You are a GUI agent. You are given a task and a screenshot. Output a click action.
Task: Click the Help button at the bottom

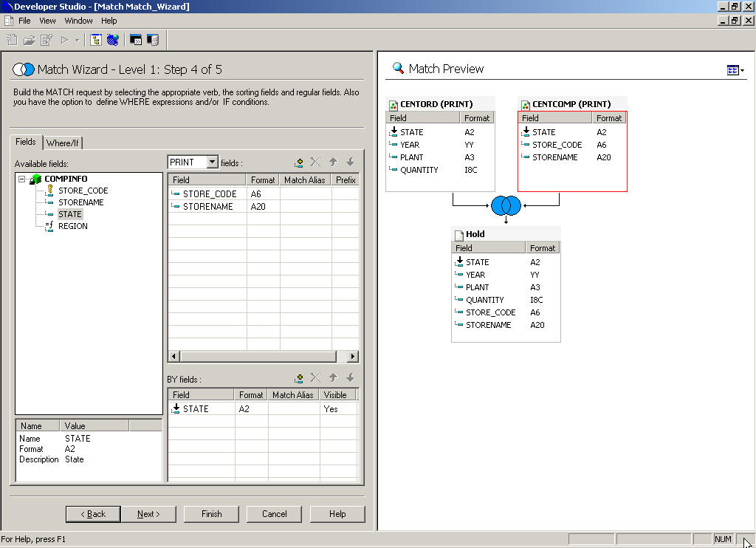337,514
